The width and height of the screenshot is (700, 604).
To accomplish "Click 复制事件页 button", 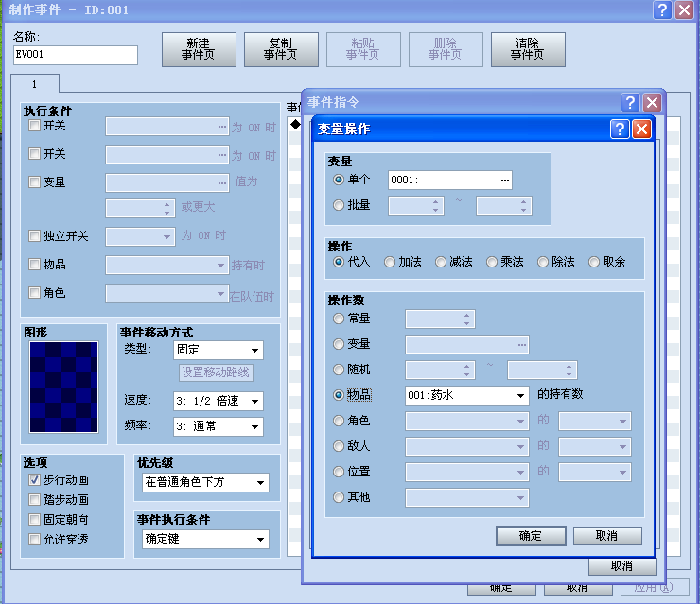I will click(281, 49).
